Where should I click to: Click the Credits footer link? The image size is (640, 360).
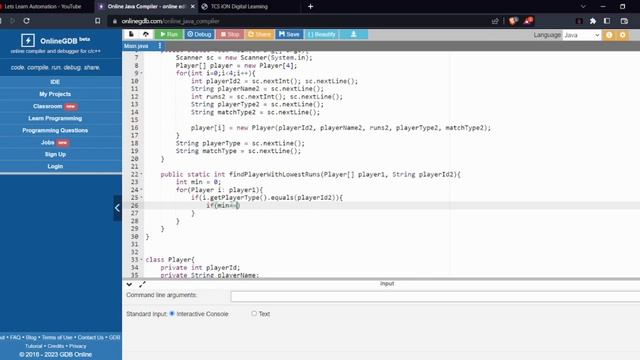(56, 346)
